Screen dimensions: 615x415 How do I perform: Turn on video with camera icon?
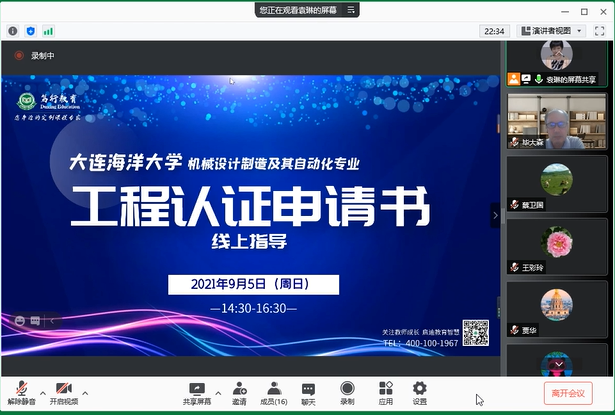click(63, 390)
